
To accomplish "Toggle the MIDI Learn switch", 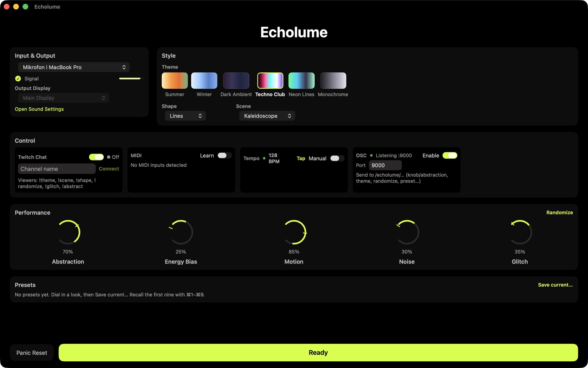I will tap(224, 156).
